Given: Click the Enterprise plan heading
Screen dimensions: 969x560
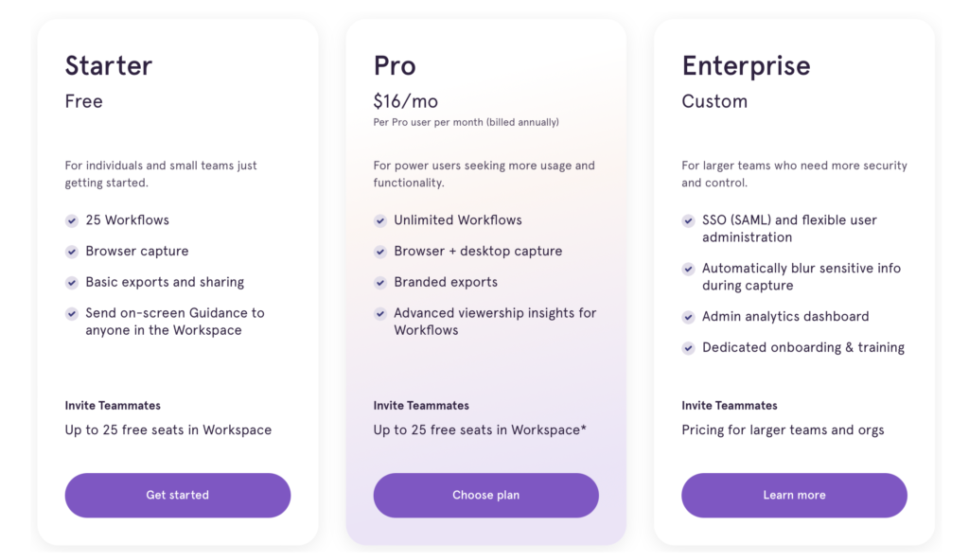Looking at the screenshot, I should (746, 66).
